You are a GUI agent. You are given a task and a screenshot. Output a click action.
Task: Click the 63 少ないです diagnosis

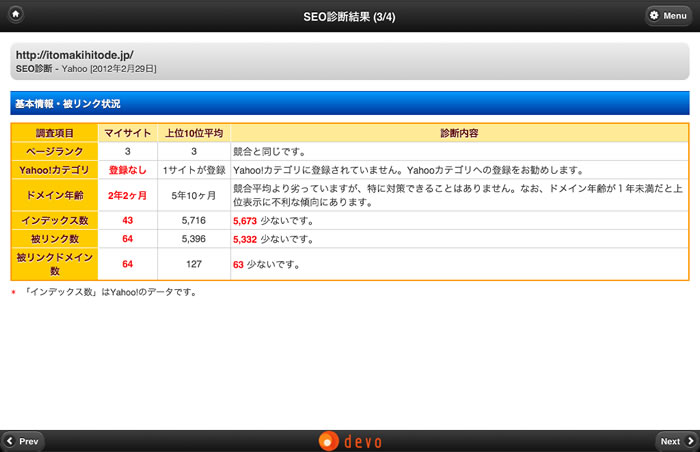267,264
